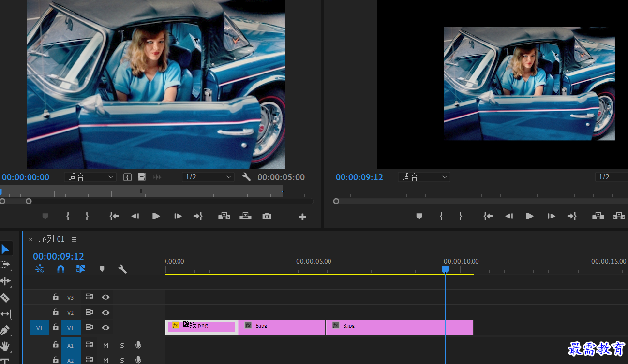Open Source monitor settings wrench
Viewport: 628px width, 364px height.
tap(246, 177)
